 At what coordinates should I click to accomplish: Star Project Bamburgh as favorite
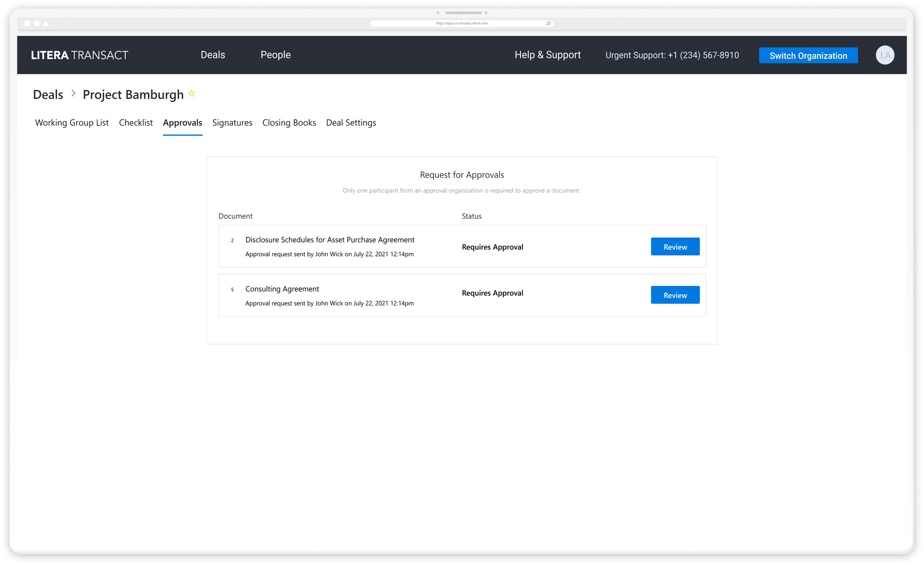click(191, 94)
